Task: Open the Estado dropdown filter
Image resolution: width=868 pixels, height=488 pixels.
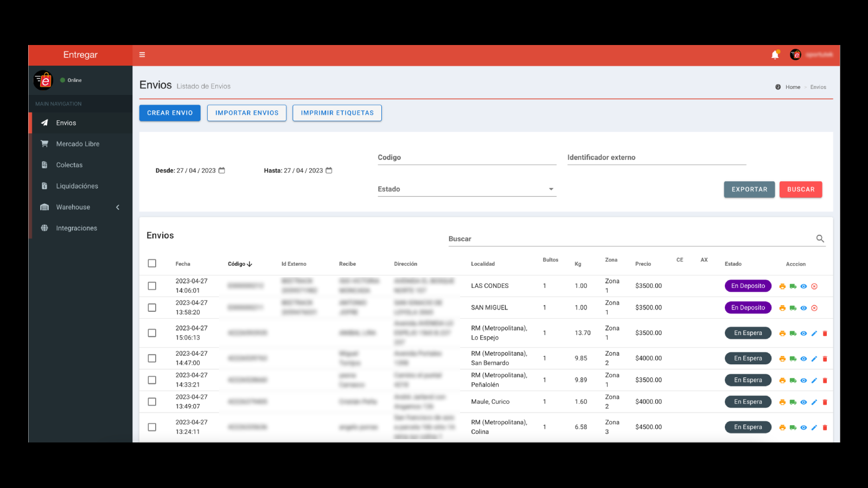Action: [467, 189]
